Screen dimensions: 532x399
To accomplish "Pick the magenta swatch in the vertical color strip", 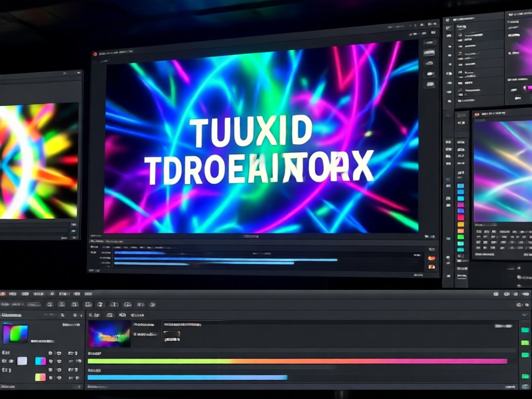I will 461,205.
